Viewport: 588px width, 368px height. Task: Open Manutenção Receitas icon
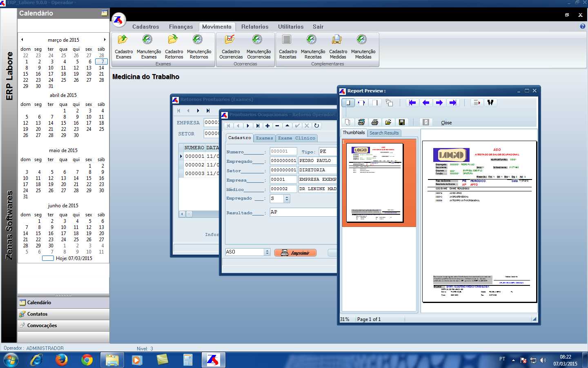coord(313,47)
